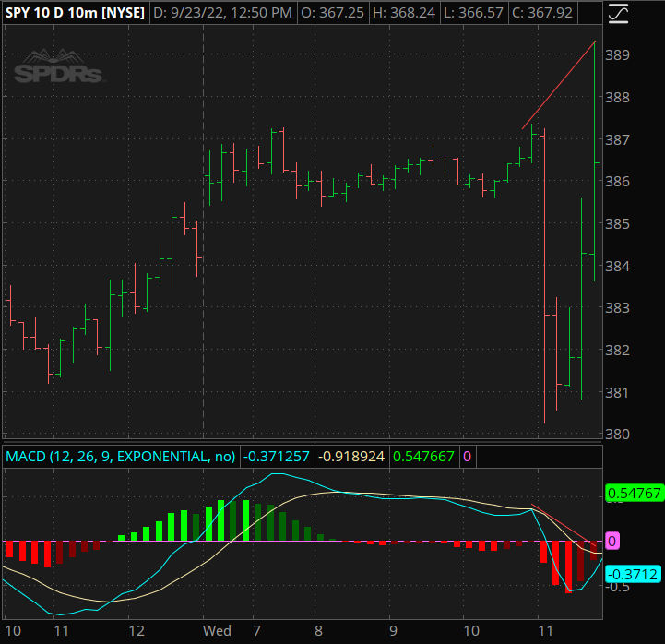This screenshot has height=644, width=665.
Task: Click the MACD (12, 26, 9, EXPONENTIAL, no) study label
Action: click(121, 457)
